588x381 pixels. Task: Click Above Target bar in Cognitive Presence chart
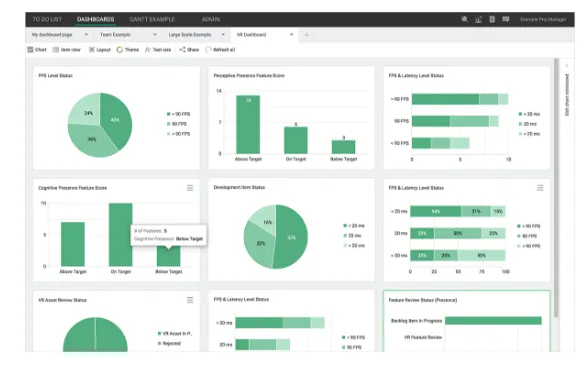73,244
